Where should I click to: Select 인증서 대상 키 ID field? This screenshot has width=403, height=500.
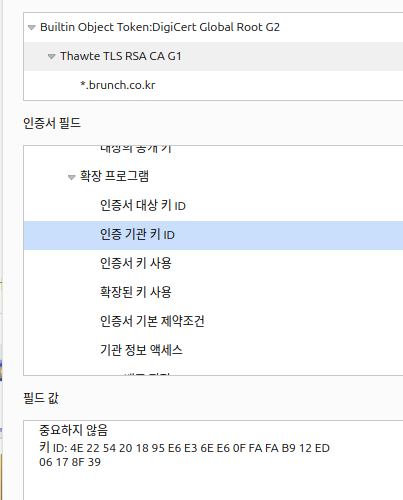click(213, 206)
